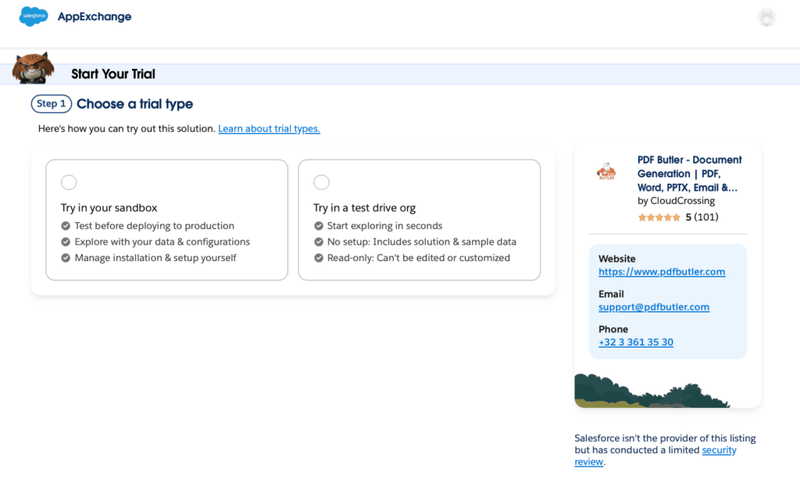Click the 'Start exploring in seconds' text
Image resolution: width=800 pixels, height=504 pixels.
point(385,225)
